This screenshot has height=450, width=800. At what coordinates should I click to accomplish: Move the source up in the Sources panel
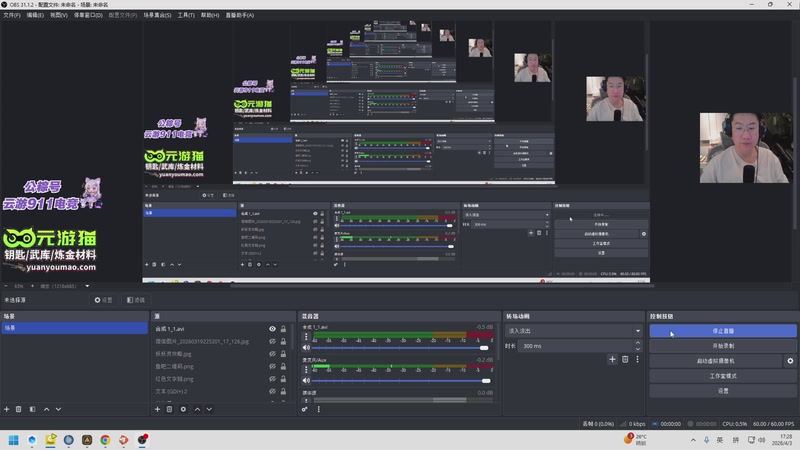[x=197, y=409]
